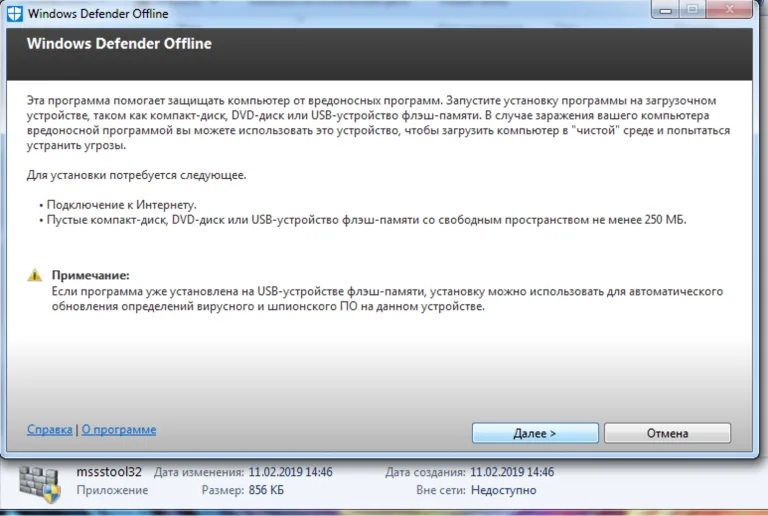Minimize the Windows Defender Offline window
Screen dimensions: 768x516
click(665, 9)
